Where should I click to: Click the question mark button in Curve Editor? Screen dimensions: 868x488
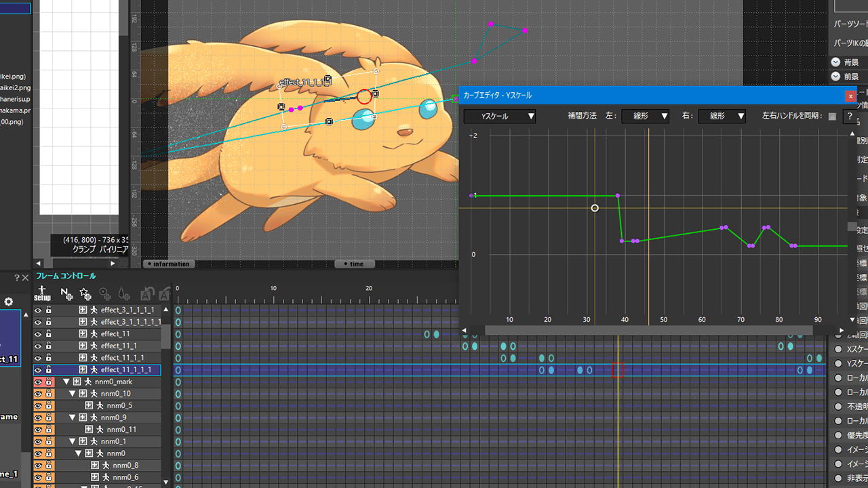[x=848, y=117]
